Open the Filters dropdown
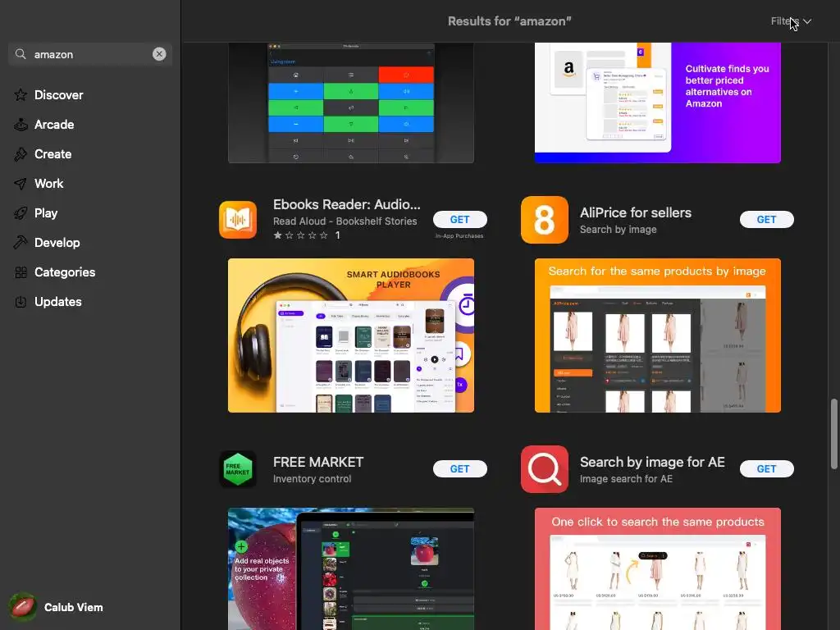Image resolution: width=840 pixels, height=630 pixels. click(791, 21)
